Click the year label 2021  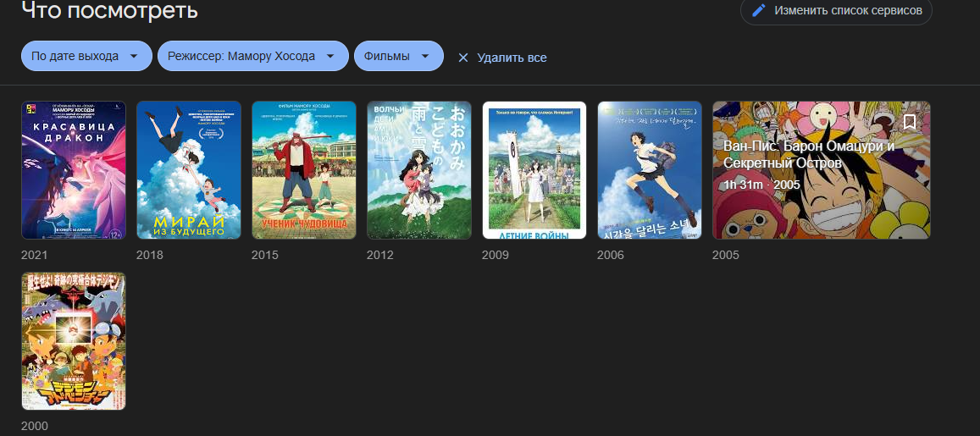[35, 255]
